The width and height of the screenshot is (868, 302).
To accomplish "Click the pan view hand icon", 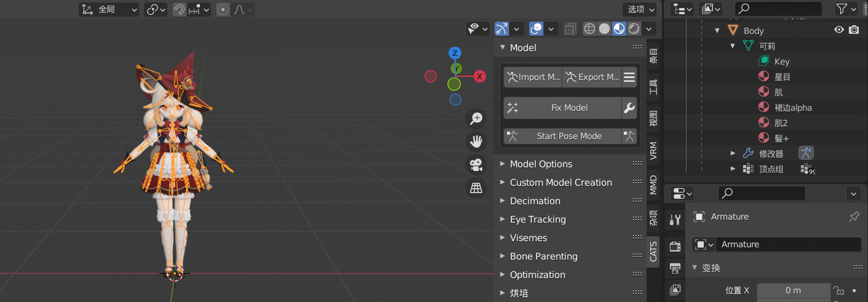I will pos(476,141).
